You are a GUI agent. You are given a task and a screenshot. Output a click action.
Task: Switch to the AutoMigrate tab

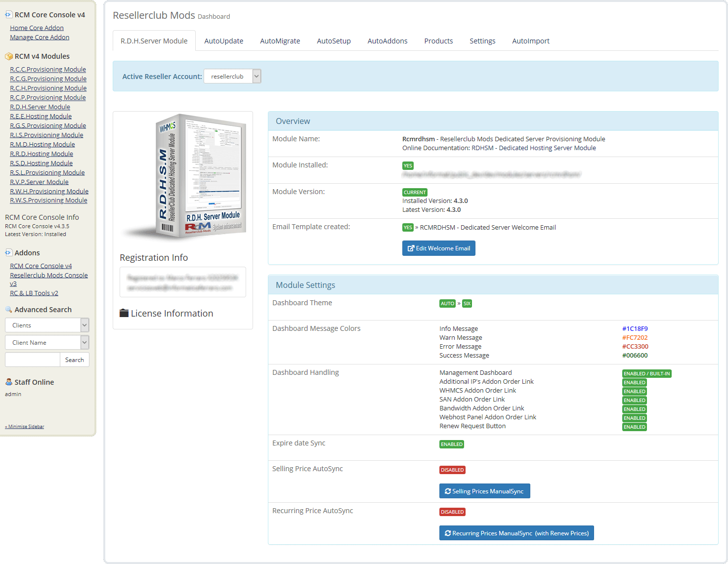click(280, 41)
